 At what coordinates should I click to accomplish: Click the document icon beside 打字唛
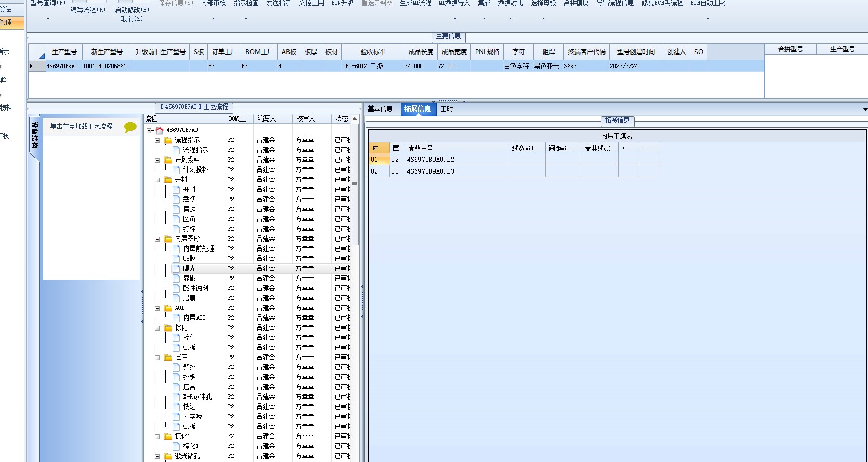click(x=176, y=417)
